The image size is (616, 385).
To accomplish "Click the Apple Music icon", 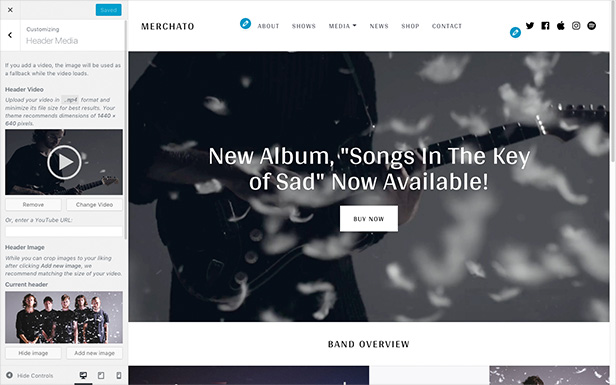I will click(x=561, y=26).
